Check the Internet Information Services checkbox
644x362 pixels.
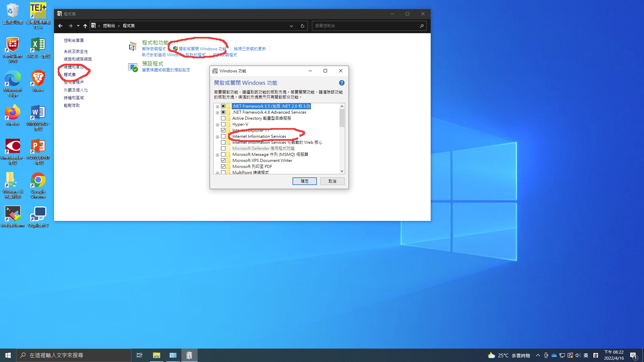[223, 136]
